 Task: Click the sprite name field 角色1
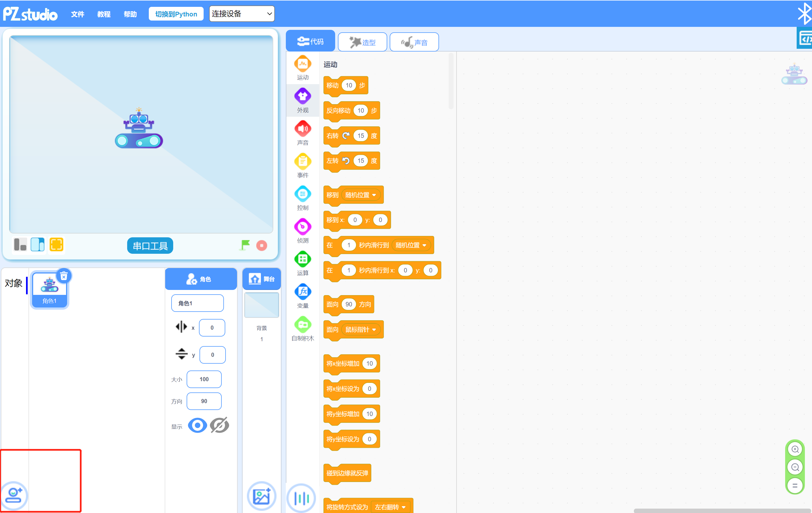[197, 303]
